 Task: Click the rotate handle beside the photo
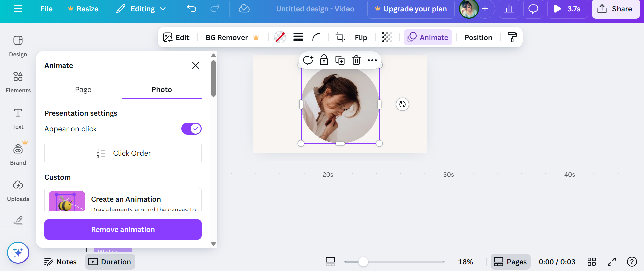402,105
